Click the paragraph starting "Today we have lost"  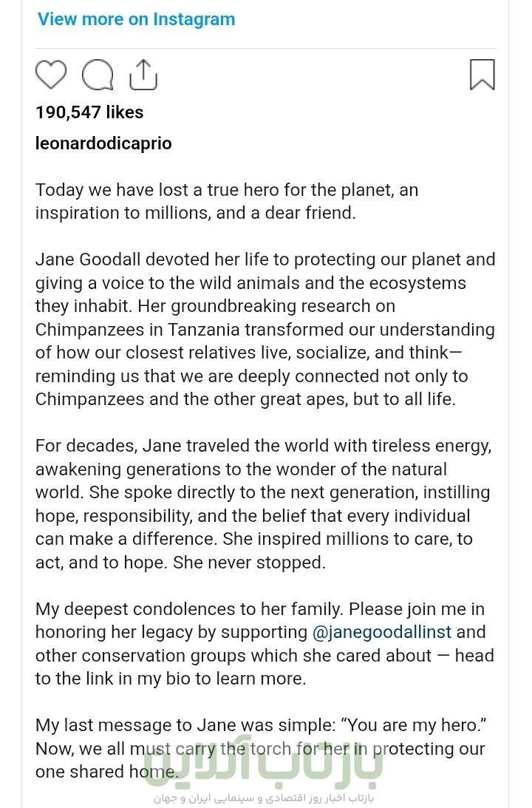(x=226, y=202)
